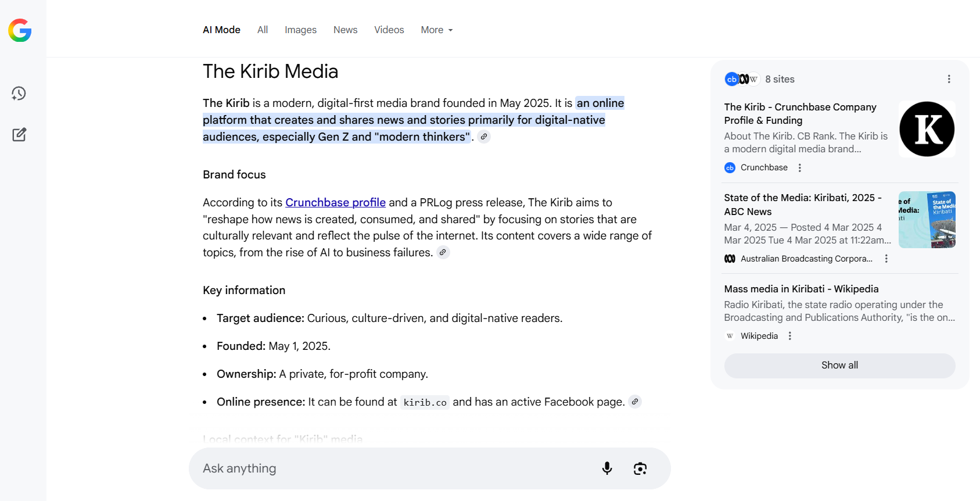980x501 pixels.
Task: Click the Google logo icon
Action: coord(20,30)
